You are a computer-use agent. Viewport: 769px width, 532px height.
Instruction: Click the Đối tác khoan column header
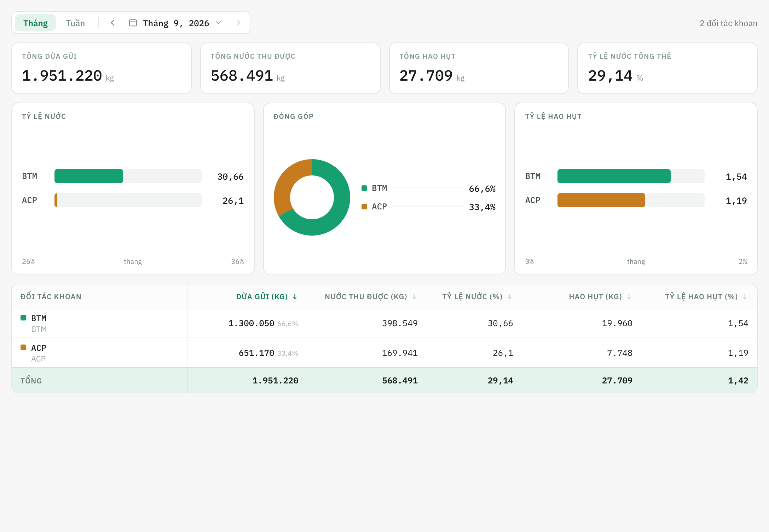(x=51, y=297)
